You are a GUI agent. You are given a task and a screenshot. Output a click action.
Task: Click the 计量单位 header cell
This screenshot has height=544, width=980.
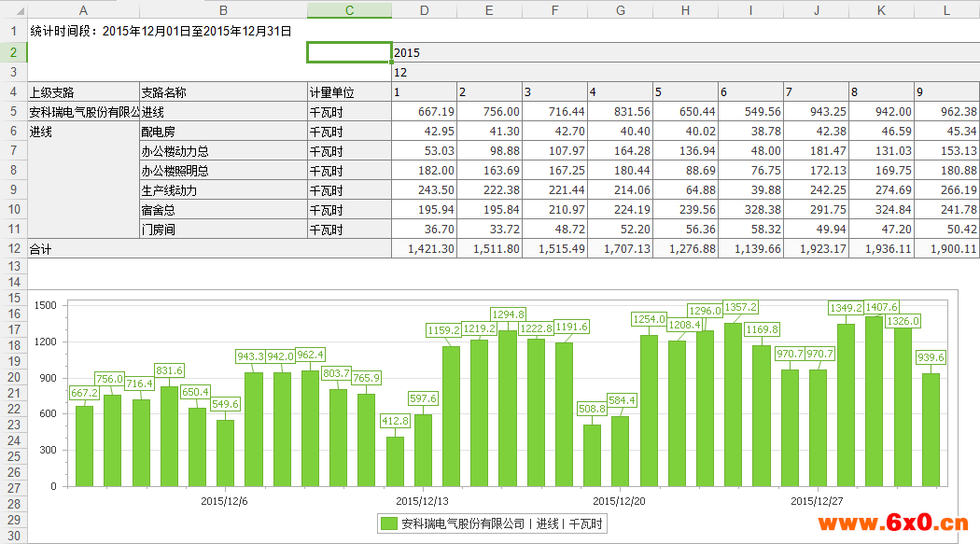[x=349, y=92]
